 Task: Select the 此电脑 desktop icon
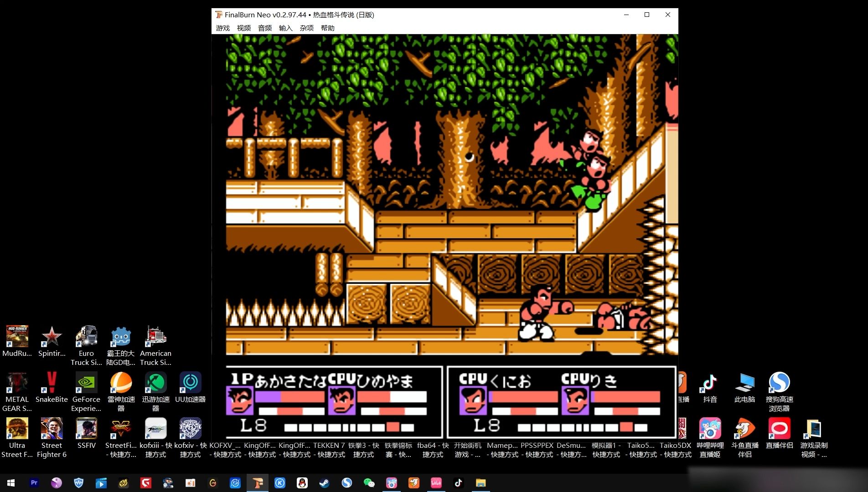744,388
